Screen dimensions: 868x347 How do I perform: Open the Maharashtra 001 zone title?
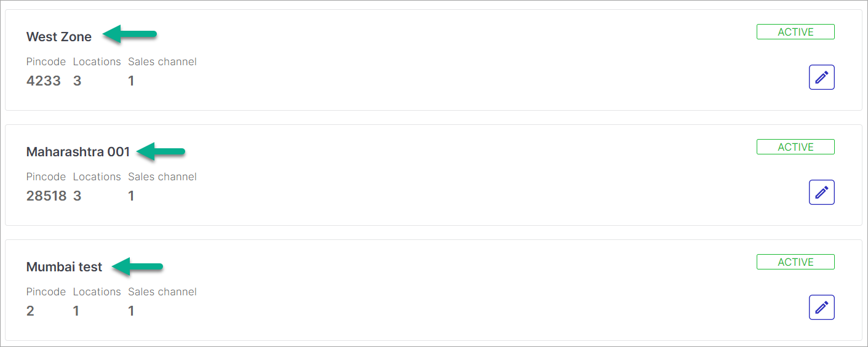[78, 152]
